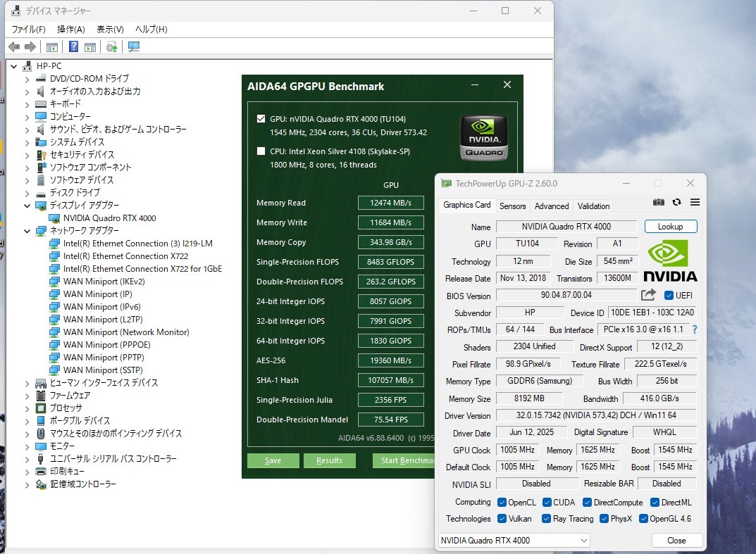Toggle the DirectML checkbox

(x=655, y=503)
